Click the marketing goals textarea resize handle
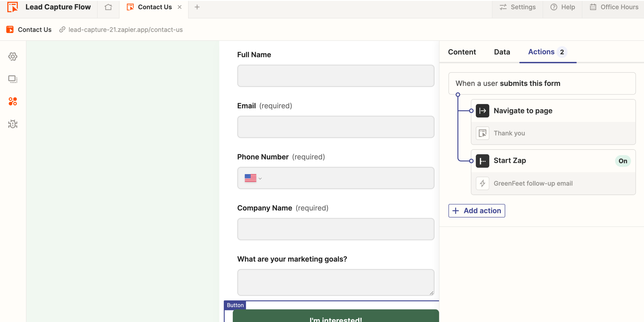 (x=431, y=293)
